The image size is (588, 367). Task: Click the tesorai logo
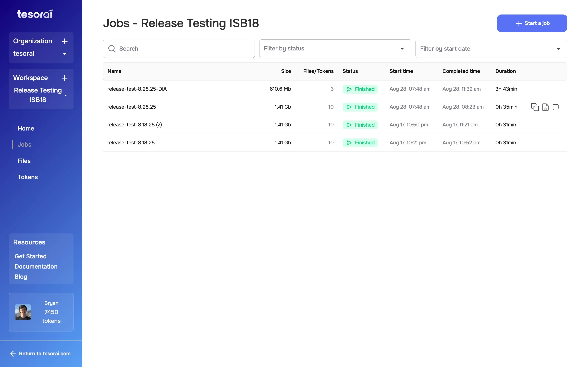coord(35,14)
